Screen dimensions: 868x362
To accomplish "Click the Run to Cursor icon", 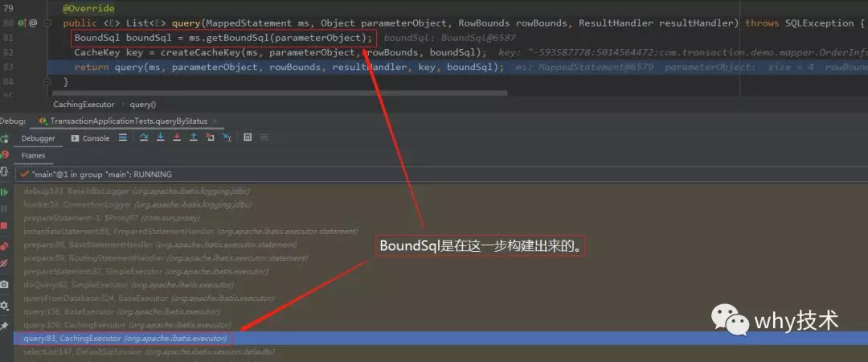I will [227, 138].
